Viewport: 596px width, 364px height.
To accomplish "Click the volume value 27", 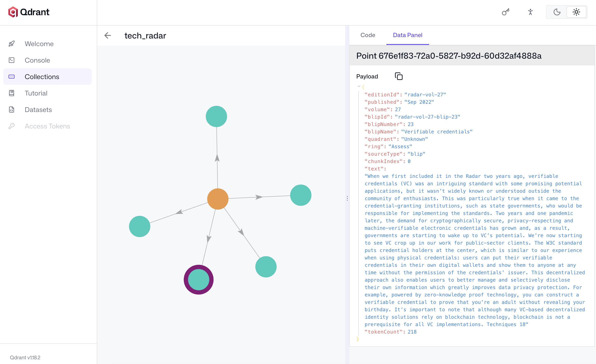I will (x=398, y=110).
